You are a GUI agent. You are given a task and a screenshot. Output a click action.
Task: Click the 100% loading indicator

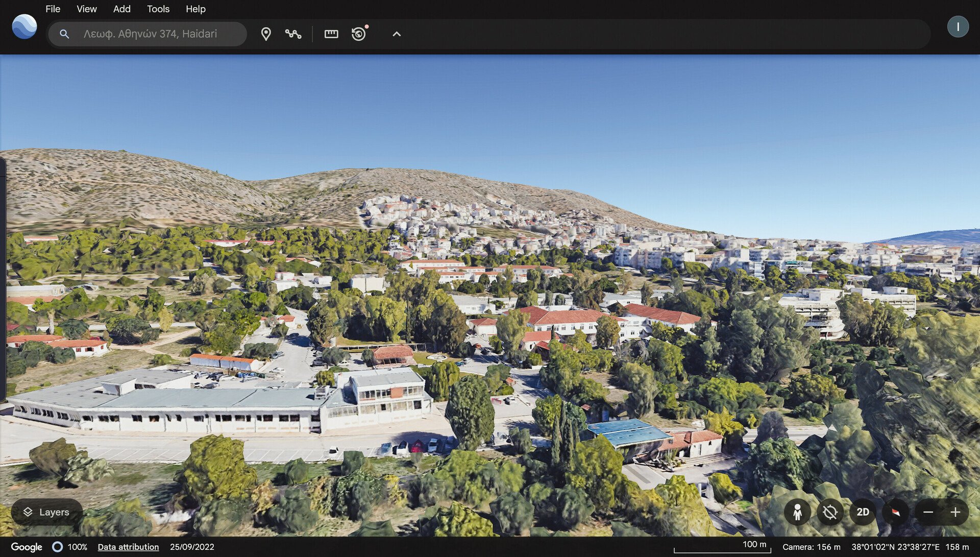[x=70, y=547]
